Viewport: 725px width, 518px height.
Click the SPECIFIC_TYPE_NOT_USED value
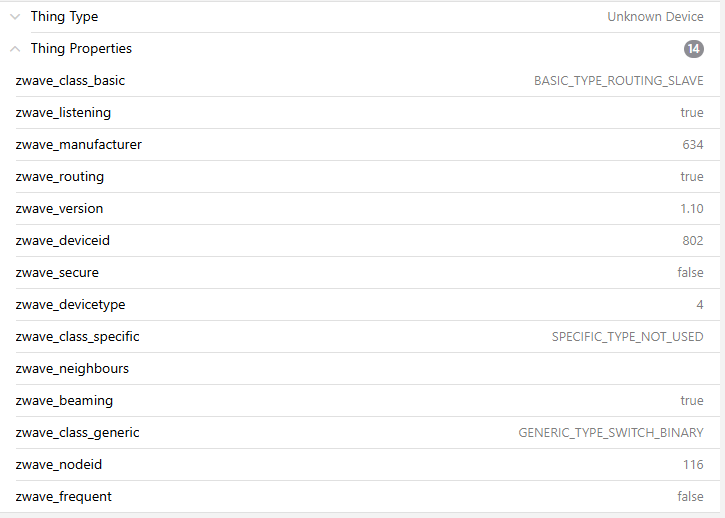[x=627, y=337]
